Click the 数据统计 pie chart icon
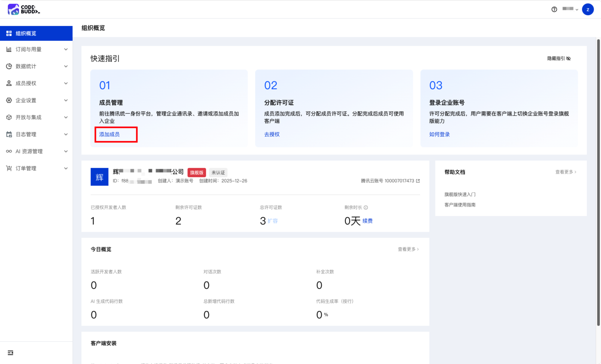 click(x=9, y=66)
